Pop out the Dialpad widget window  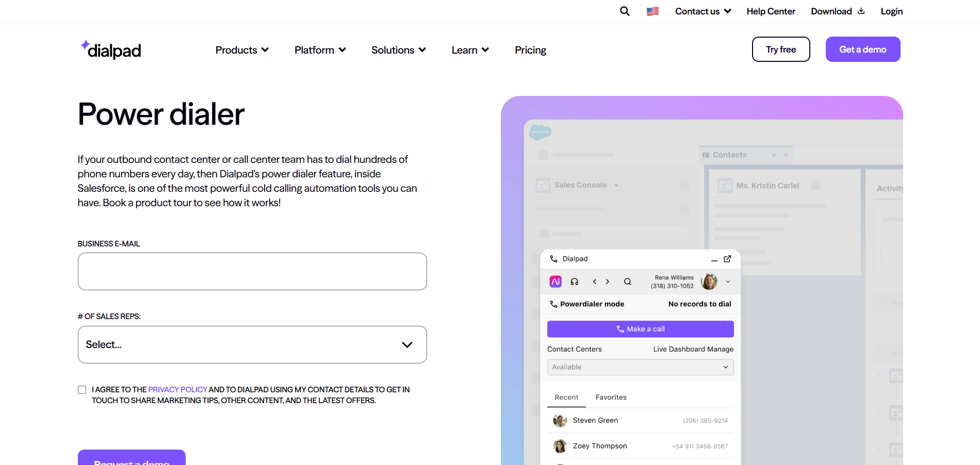(727, 259)
